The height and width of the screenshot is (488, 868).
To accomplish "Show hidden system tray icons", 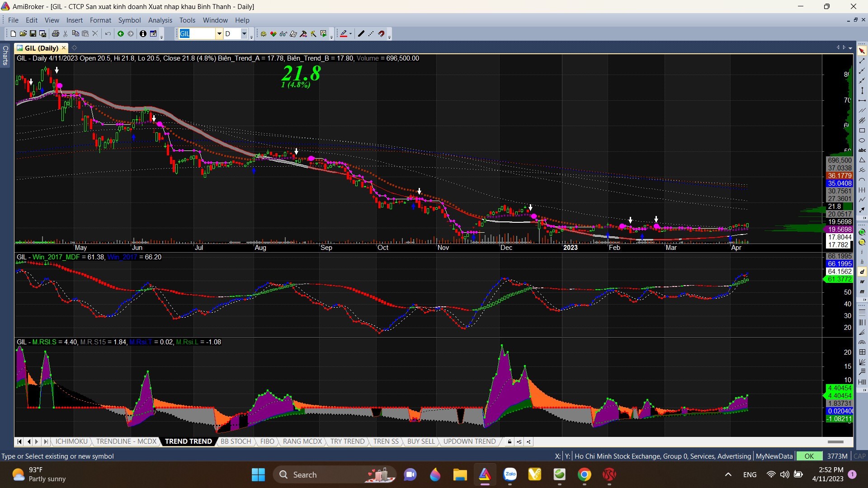I will pyautogui.click(x=728, y=474).
